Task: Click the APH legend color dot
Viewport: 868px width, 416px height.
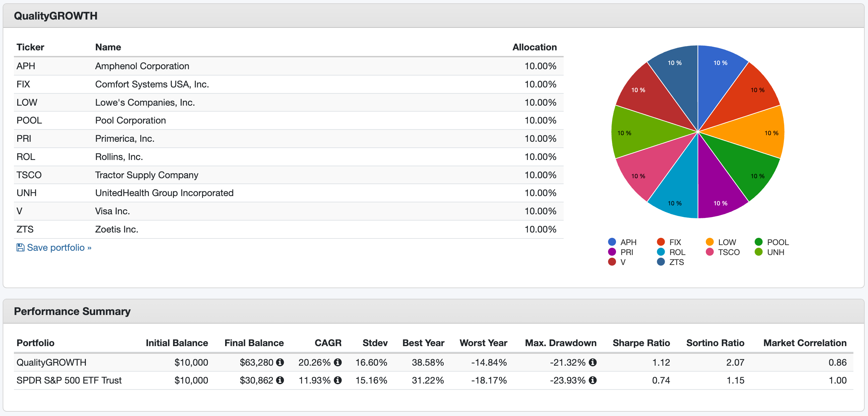Action: tap(612, 242)
